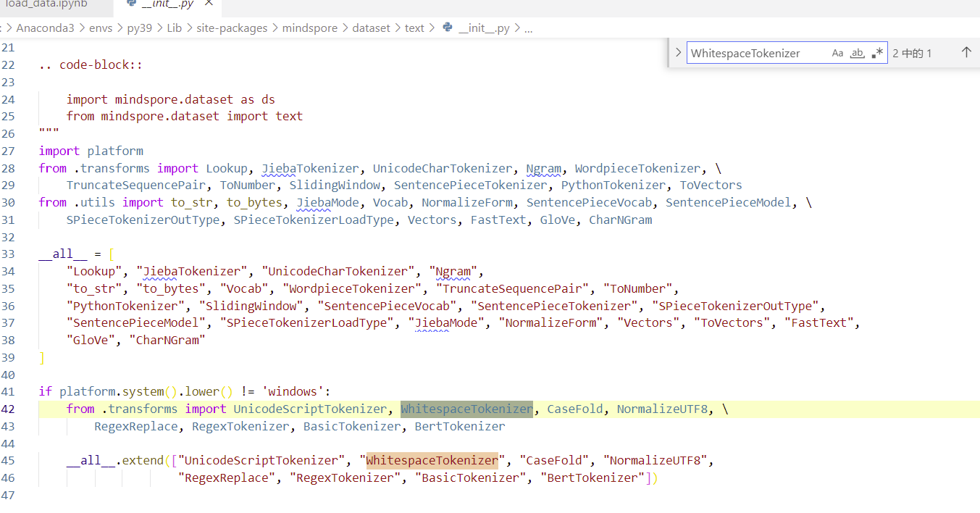Image resolution: width=980 pixels, height=513 pixels.
Task: Open text breadcrumb segment
Action: tap(414, 28)
